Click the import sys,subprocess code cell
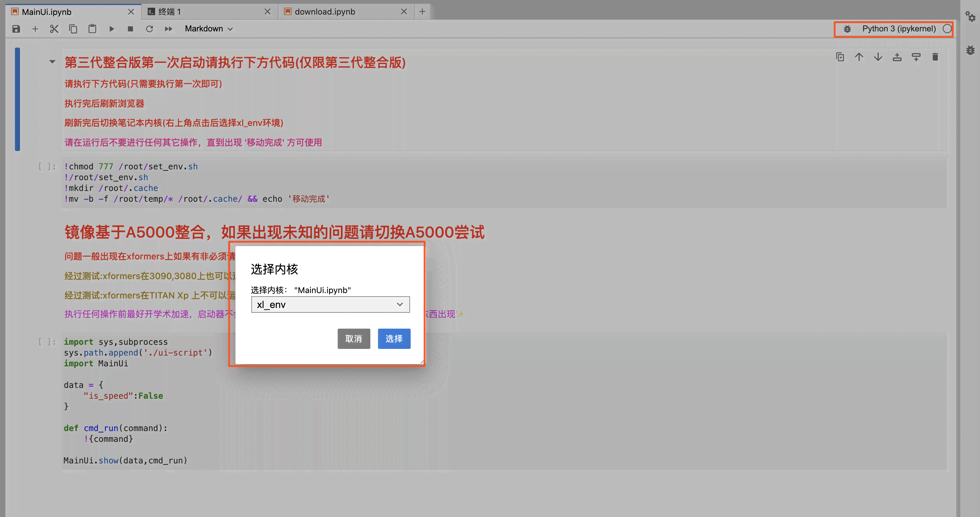Viewport: 980px width, 517px height. point(504,401)
